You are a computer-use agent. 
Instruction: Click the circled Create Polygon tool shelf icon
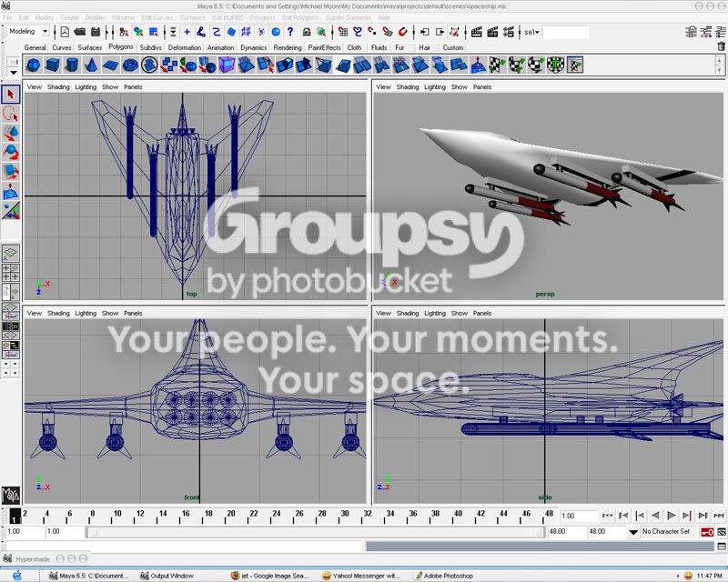(x=149, y=65)
